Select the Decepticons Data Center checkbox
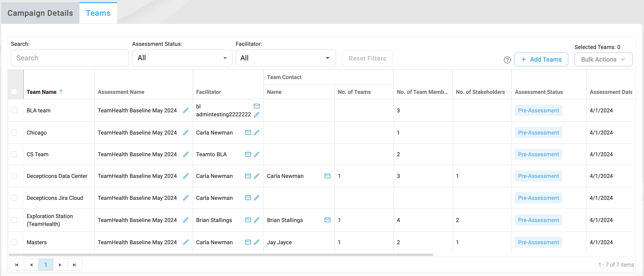 tap(14, 176)
